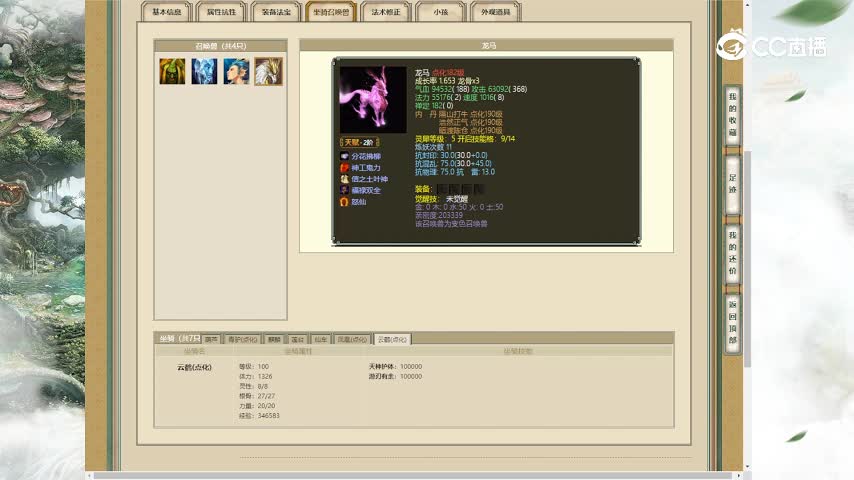The width and height of the screenshot is (854, 480).
Task: Click the 召唤兽 (共4只) panel header
Action: point(221,46)
